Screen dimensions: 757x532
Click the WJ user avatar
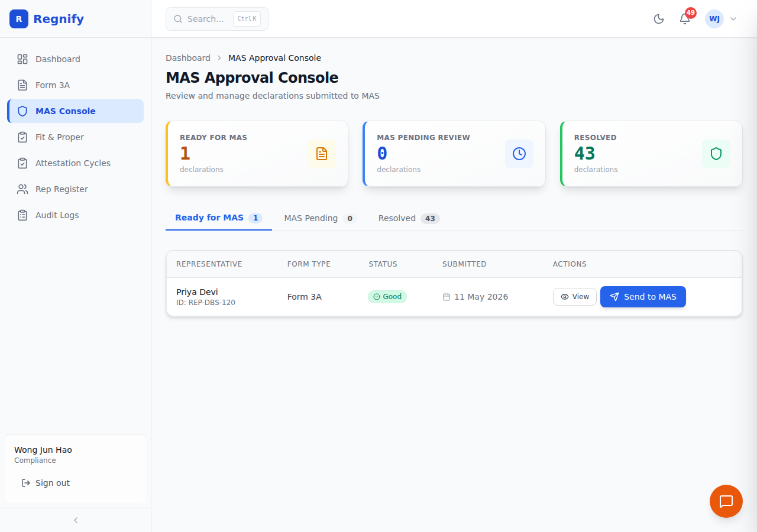[714, 19]
